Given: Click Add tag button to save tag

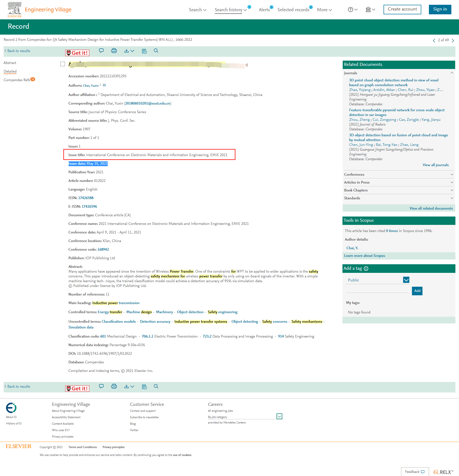Looking at the screenshot, I should click(x=417, y=291).
